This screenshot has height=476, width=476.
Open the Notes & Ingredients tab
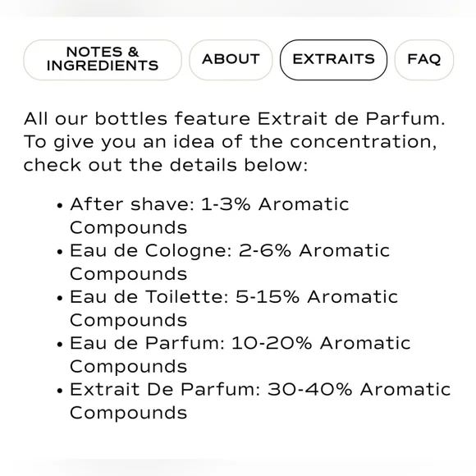(103, 60)
